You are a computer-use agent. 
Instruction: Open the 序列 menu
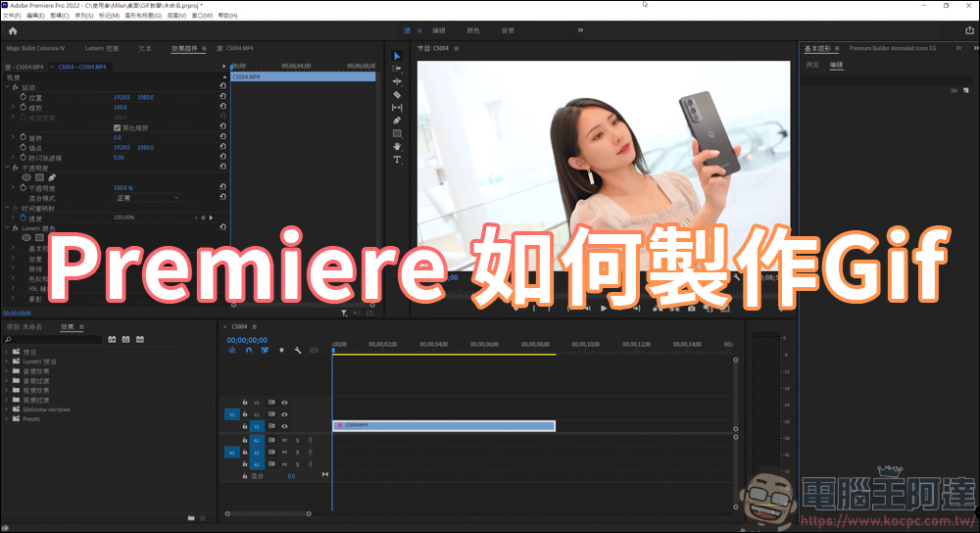(x=83, y=16)
